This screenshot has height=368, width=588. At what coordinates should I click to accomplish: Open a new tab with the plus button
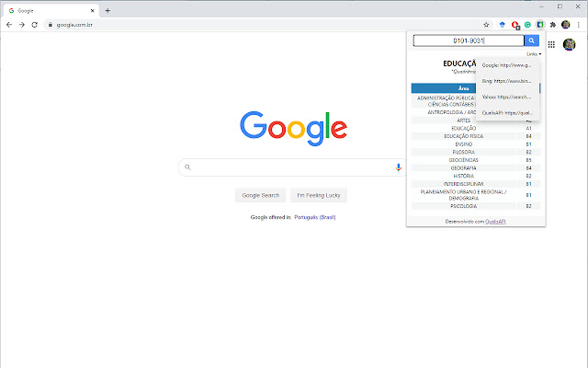point(107,10)
